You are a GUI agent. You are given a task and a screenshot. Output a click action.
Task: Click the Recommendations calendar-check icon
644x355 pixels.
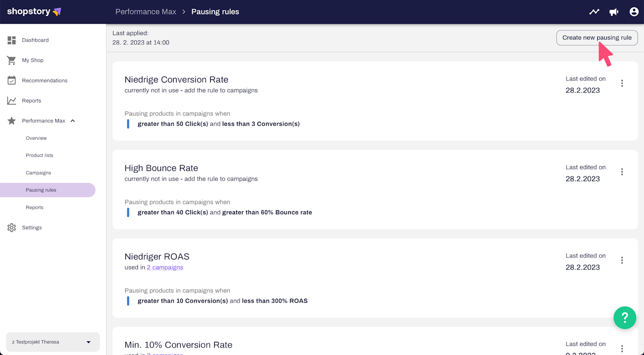point(12,80)
